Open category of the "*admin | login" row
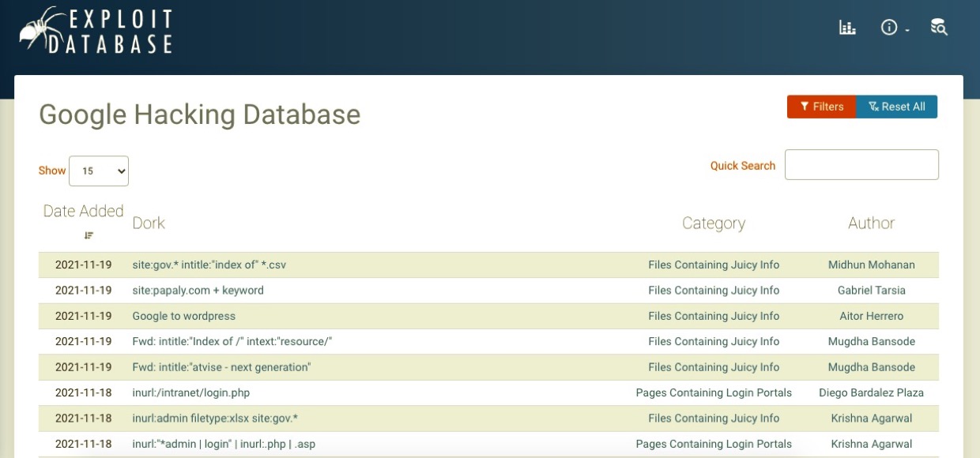This screenshot has width=980, height=458. click(x=714, y=444)
